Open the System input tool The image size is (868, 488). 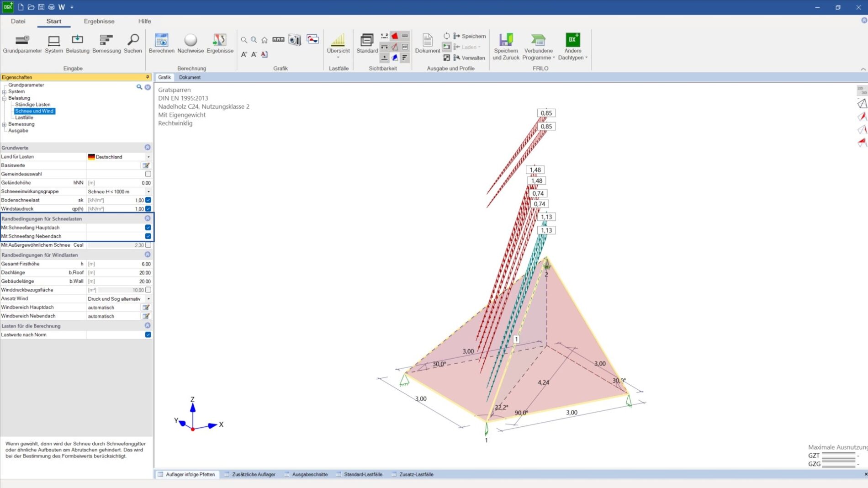(x=54, y=44)
